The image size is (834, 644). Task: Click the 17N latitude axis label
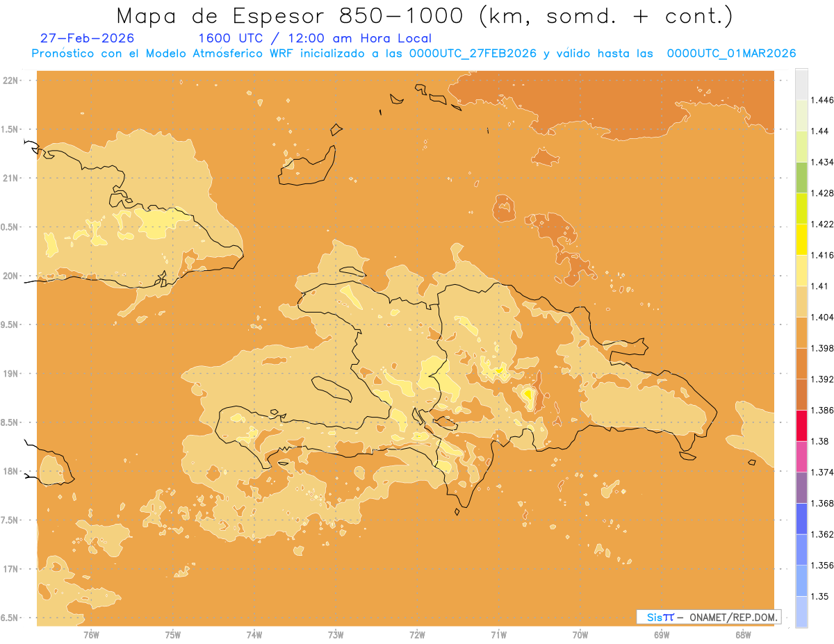click(x=10, y=569)
